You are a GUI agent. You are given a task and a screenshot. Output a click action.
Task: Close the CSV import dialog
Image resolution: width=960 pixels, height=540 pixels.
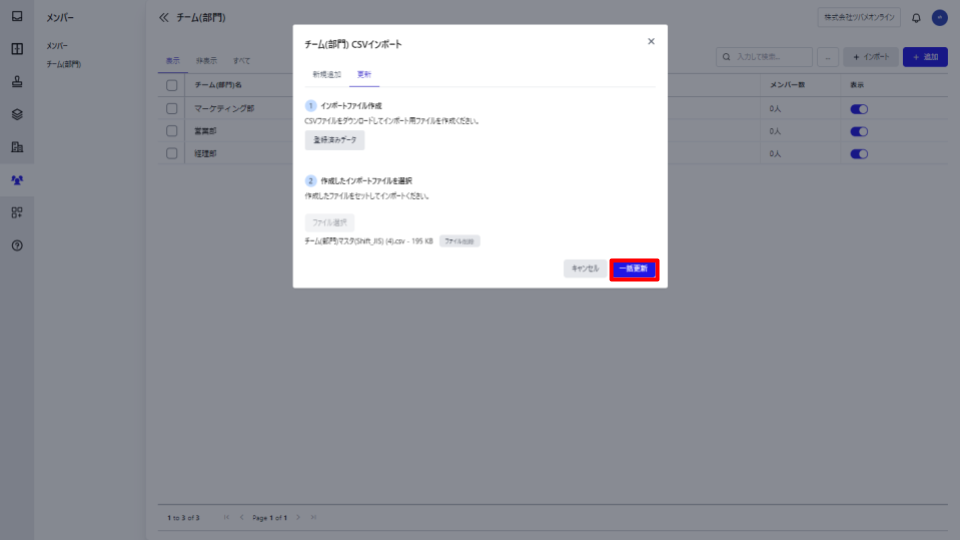651,42
